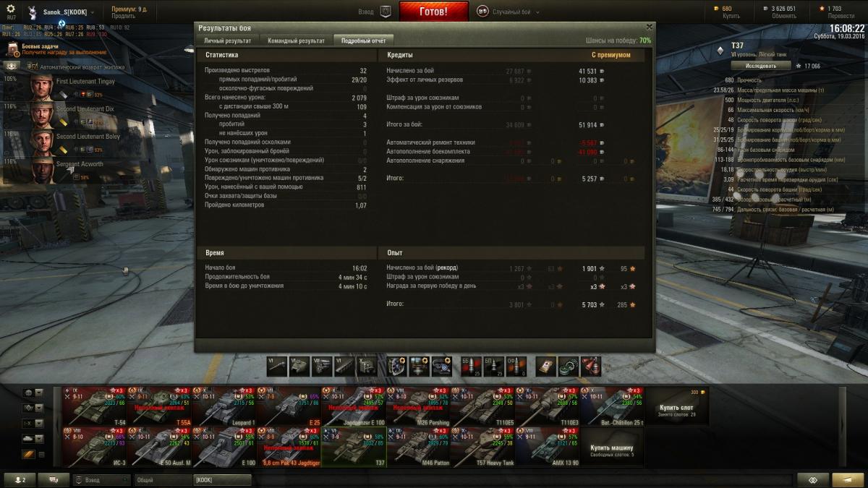
Task: Open the chat channels icon button
Action: point(54,479)
